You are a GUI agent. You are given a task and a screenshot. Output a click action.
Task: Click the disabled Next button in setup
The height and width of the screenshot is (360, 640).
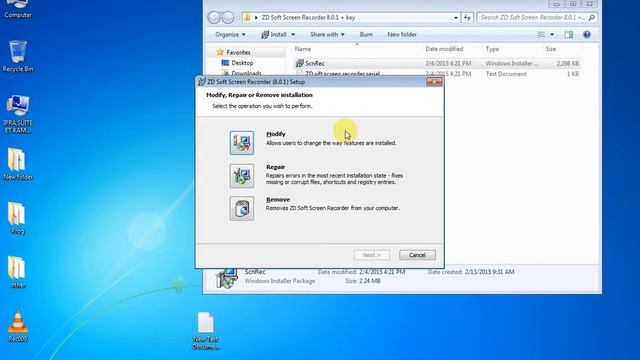click(x=372, y=255)
